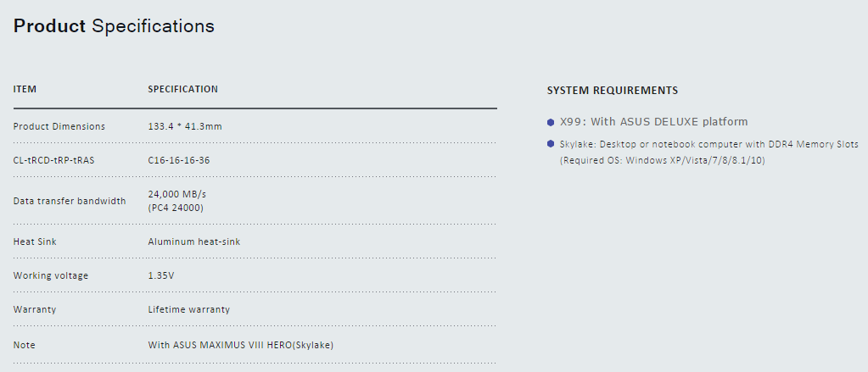Select the Working voltage label
The width and height of the screenshot is (868, 372).
[51, 275]
